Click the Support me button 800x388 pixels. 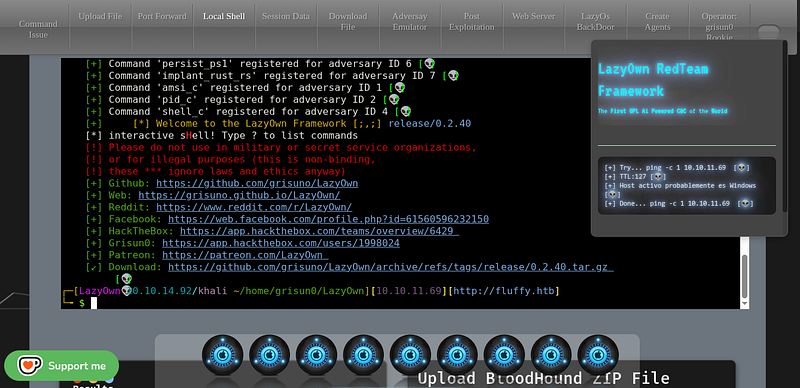[x=62, y=366]
